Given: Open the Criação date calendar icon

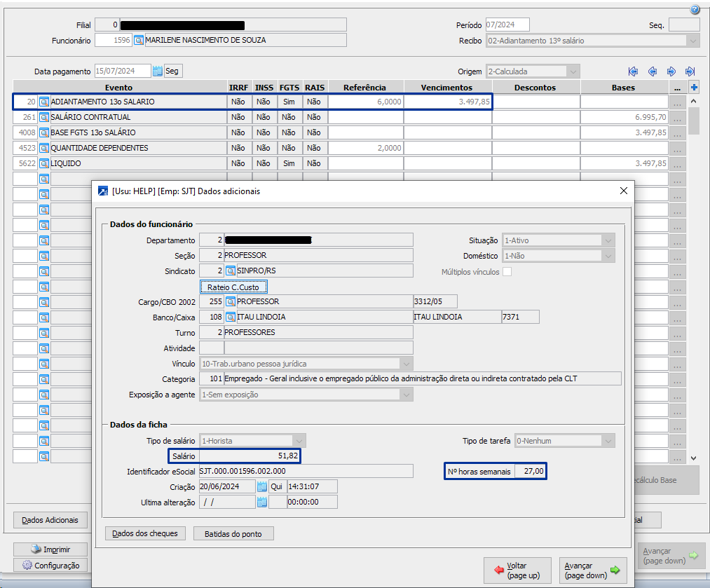Looking at the screenshot, I should point(261,486).
